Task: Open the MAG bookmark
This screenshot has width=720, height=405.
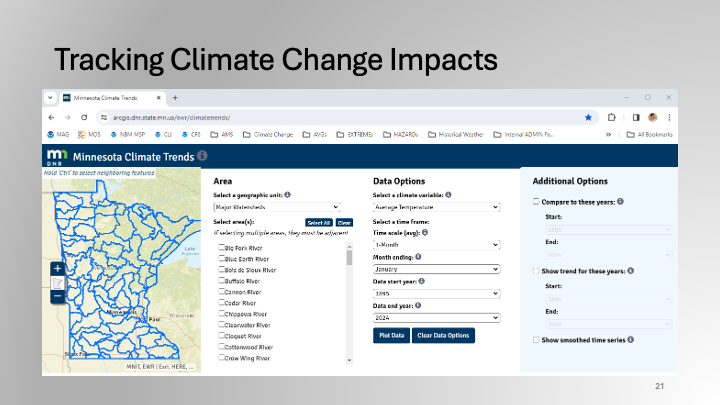Action: click(x=58, y=135)
